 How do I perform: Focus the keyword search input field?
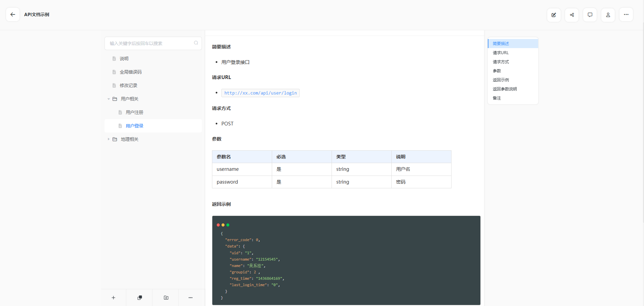pos(149,43)
